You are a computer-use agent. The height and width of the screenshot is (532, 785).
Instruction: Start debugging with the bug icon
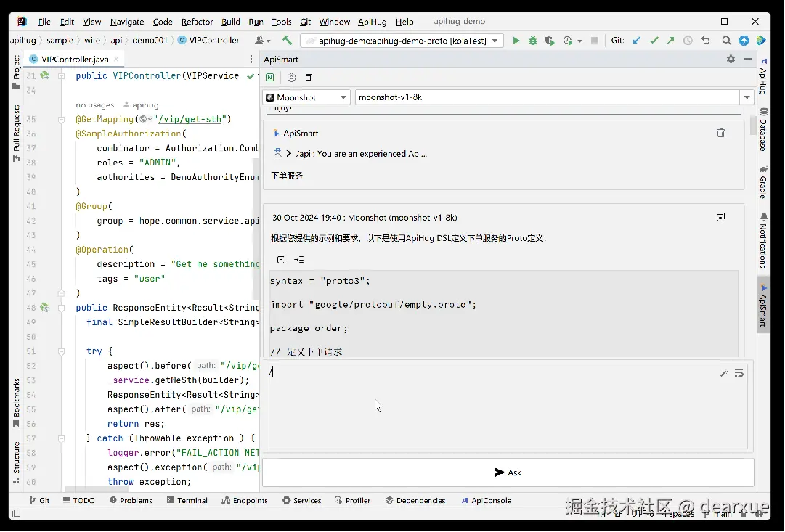coord(533,41)
